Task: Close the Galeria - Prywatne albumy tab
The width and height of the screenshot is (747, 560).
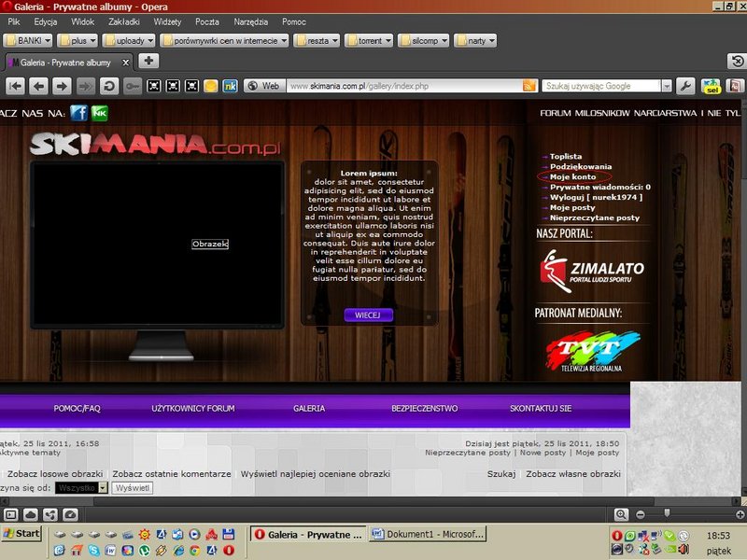Action: pos(126,63)
